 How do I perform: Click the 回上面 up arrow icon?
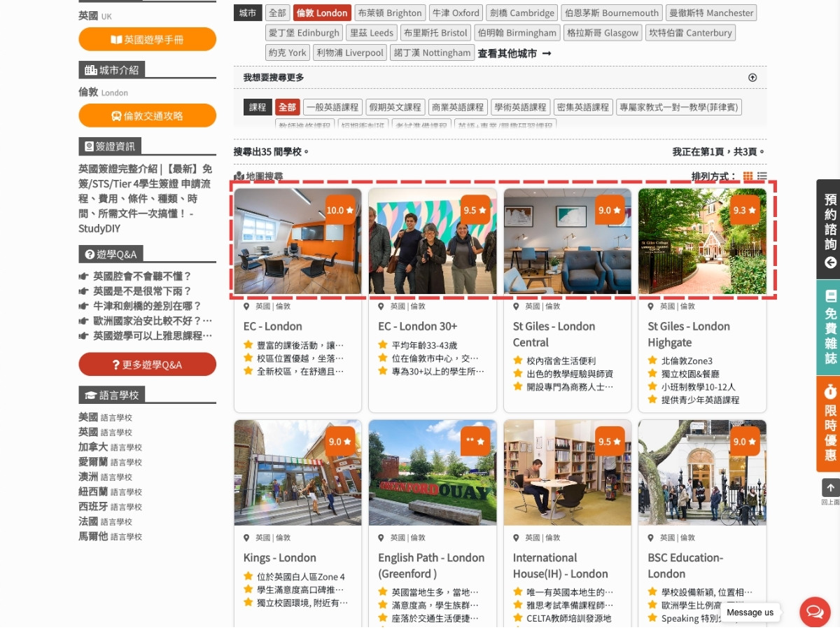[x=830, y=488]
